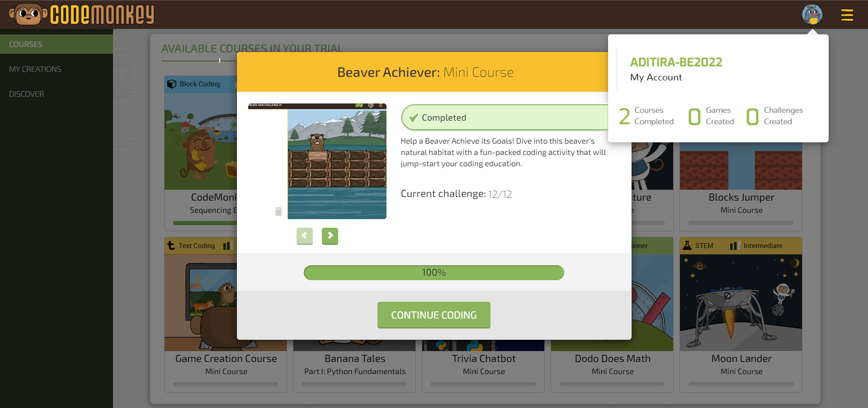Viewport: 868px width, 408px height.
Task: Click the Games Created stat
Action: [711, 116]
